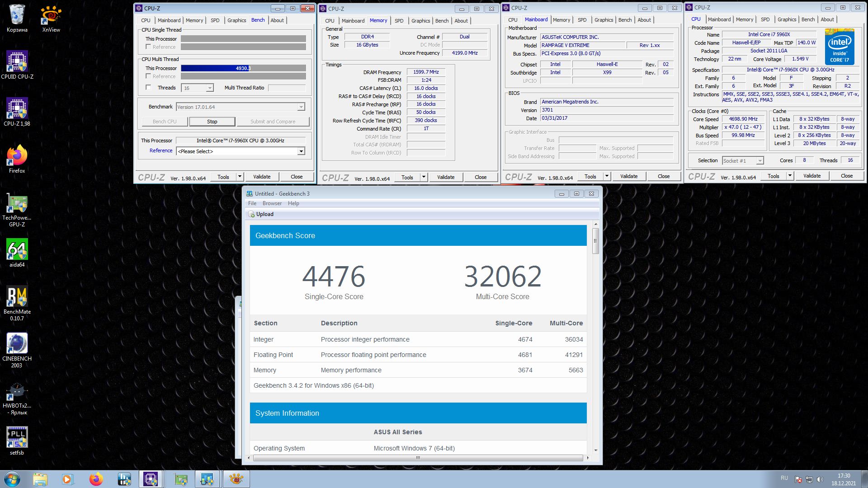Image resolution: width=868 pixels, height=488 pixels.
Task: Open Socket #1 Selection dropdown
Action: coord(743,161)
